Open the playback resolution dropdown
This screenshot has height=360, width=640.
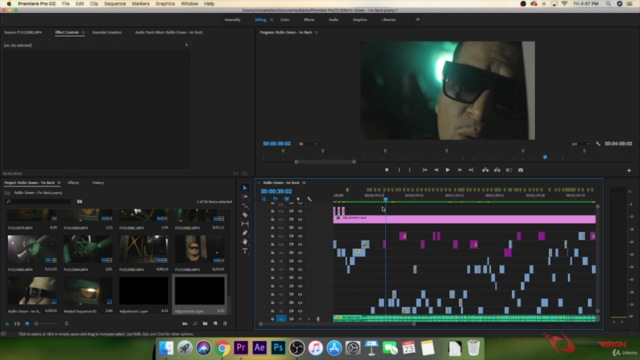tap(580, 144)
